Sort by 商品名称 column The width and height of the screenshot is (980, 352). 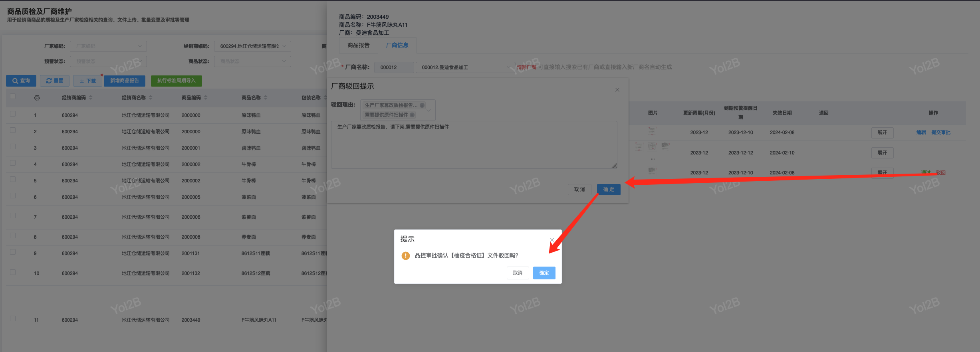tap(266, 98)
